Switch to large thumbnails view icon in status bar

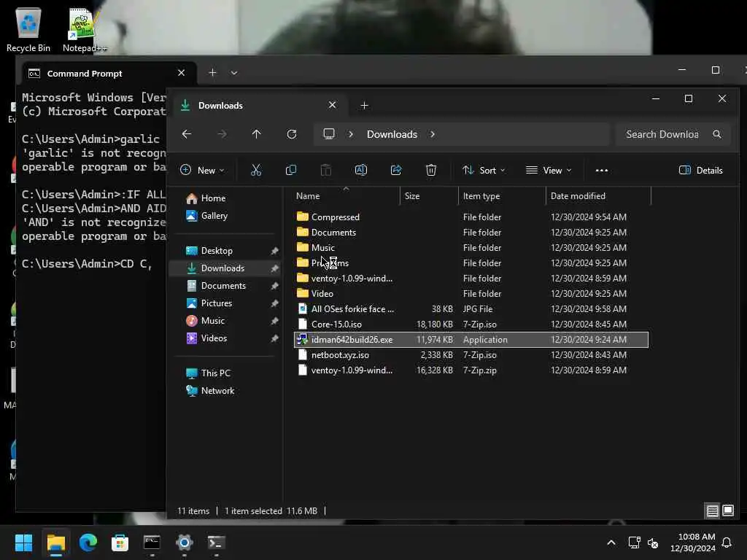pos(728,511)
